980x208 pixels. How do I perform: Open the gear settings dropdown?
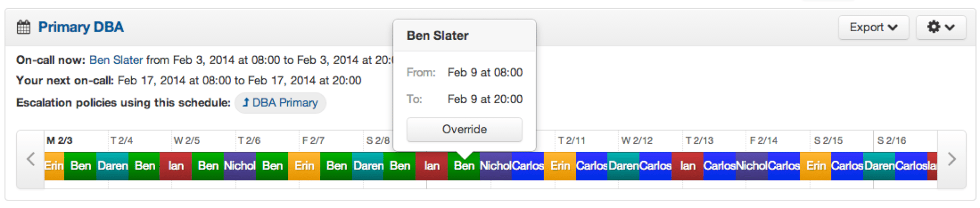[x=940, y=27]
